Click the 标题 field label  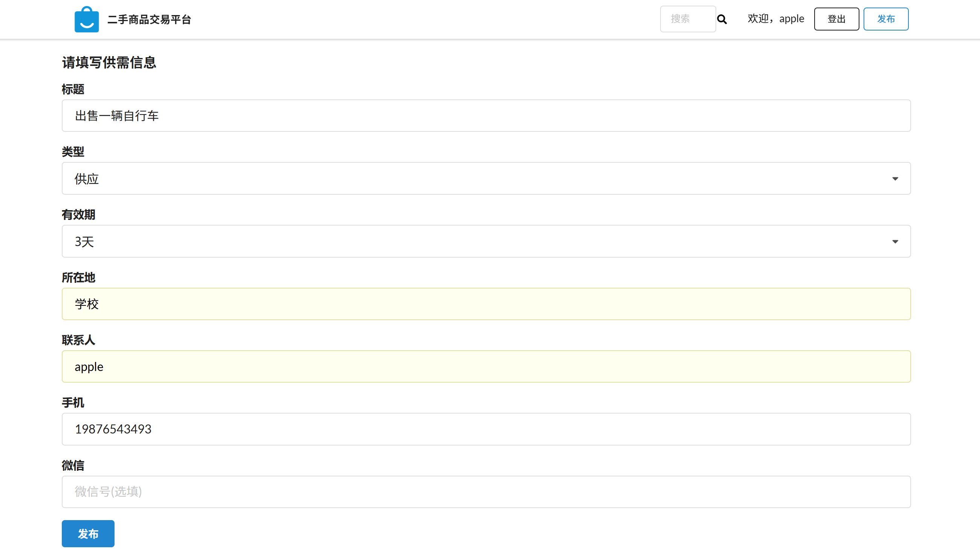click(73, 89)
